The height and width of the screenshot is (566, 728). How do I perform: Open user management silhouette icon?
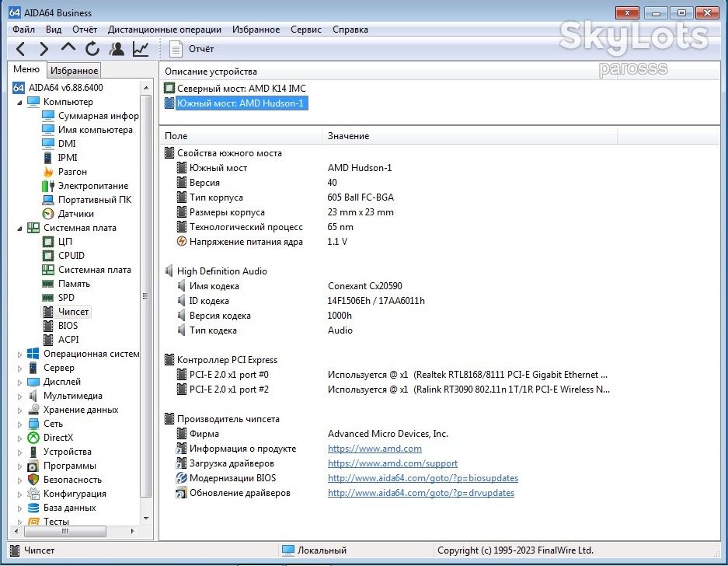[117, 49]
